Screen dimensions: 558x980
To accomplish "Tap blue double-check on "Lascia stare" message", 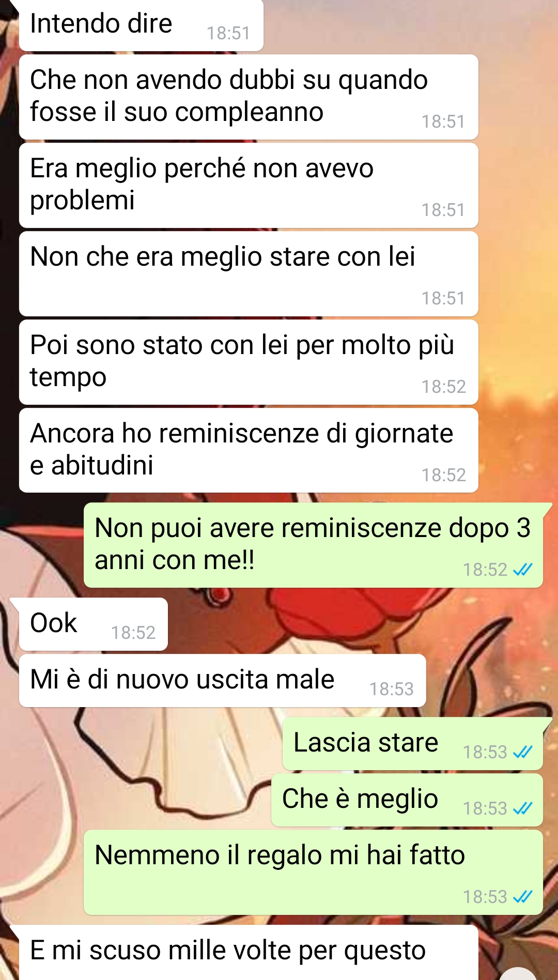I will [522, 752].
